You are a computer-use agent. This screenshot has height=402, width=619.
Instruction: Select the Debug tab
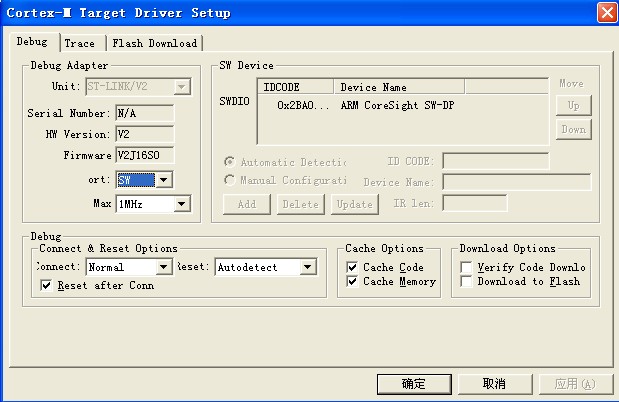point(34,42)
